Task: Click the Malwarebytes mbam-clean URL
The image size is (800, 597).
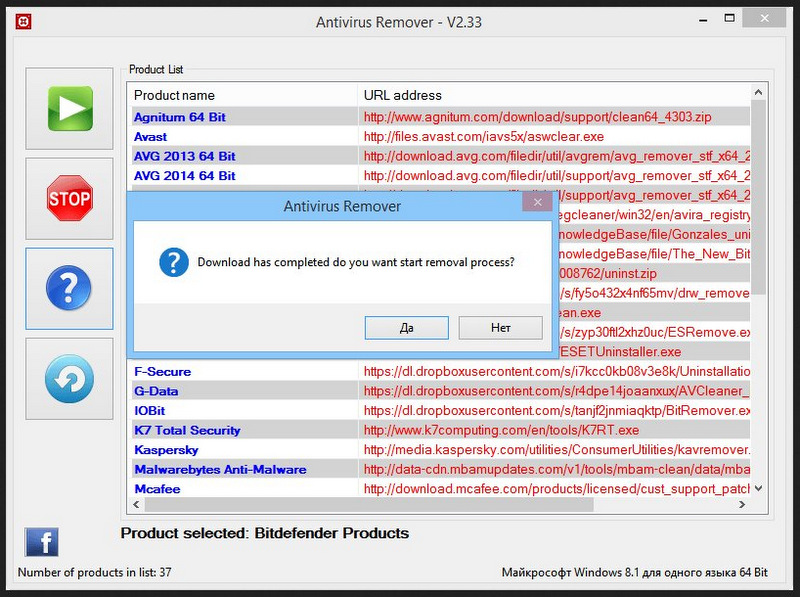Action: pyautogui.click(x=557, y=469)
